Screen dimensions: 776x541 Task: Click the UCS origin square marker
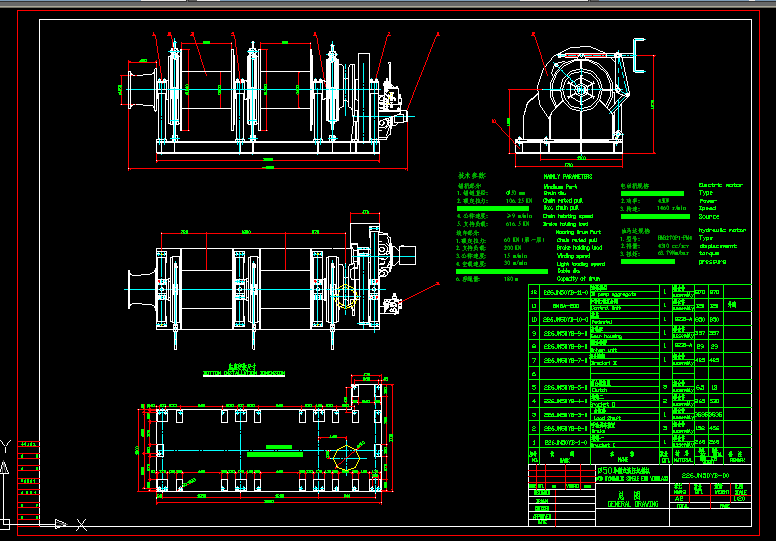(8, 523)
